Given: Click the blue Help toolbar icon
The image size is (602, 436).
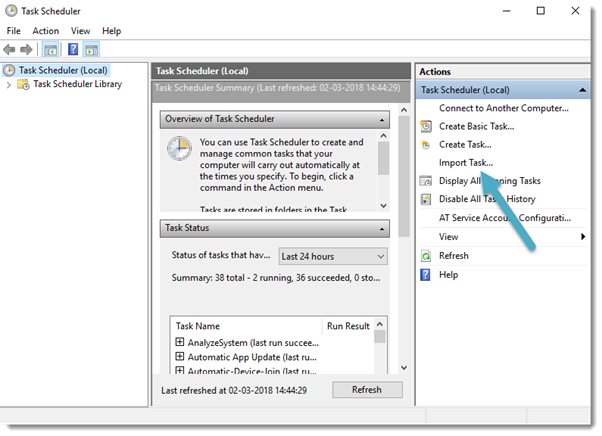Looking at the screenshot, I should tap(73, 49).
